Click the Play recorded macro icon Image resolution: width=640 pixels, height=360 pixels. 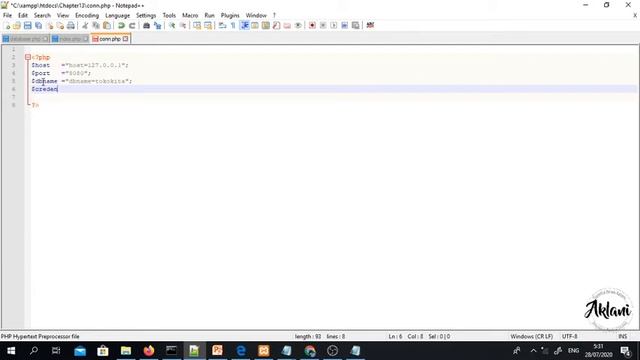pos(334,26)
